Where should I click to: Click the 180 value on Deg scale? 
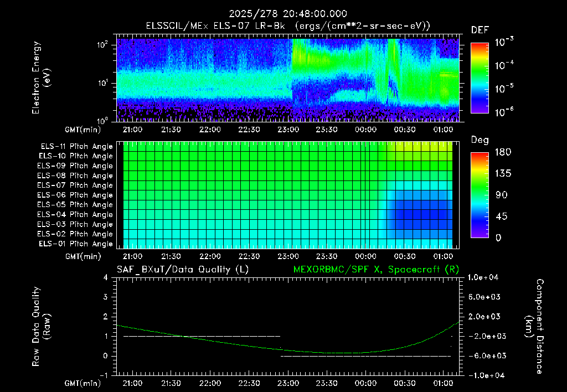pos(503,152)
